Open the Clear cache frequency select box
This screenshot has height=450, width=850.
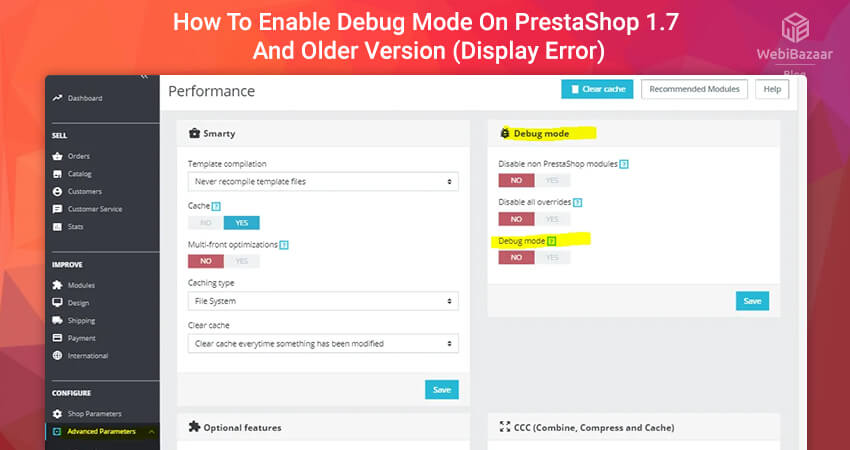point(323,343)
